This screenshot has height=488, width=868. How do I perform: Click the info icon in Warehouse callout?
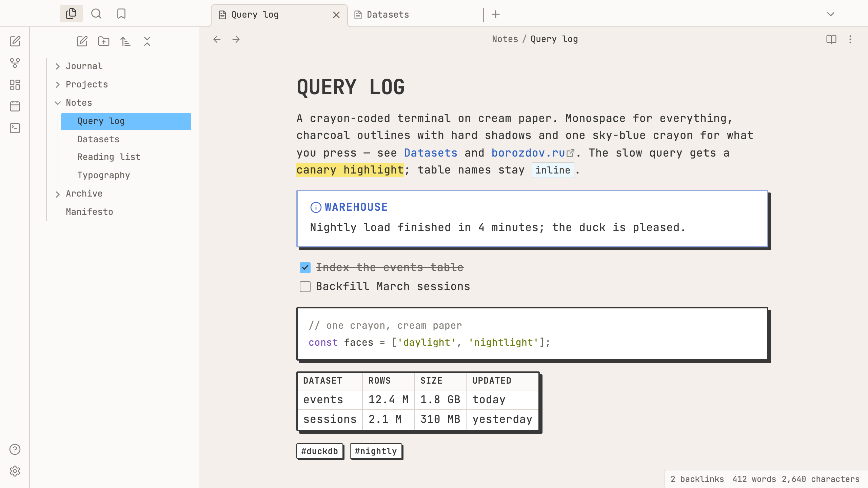316,207
